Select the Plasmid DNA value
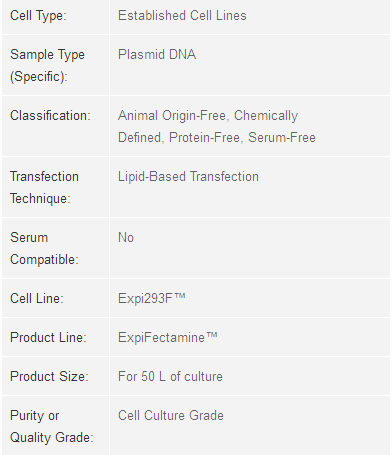Viewport: 392px width, 455px height. coord(157,55)
